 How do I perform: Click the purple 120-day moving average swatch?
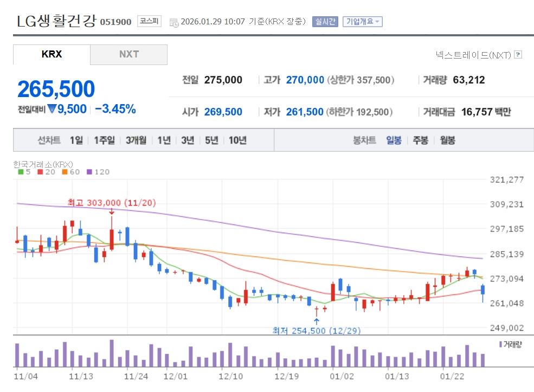coord(89,172)
